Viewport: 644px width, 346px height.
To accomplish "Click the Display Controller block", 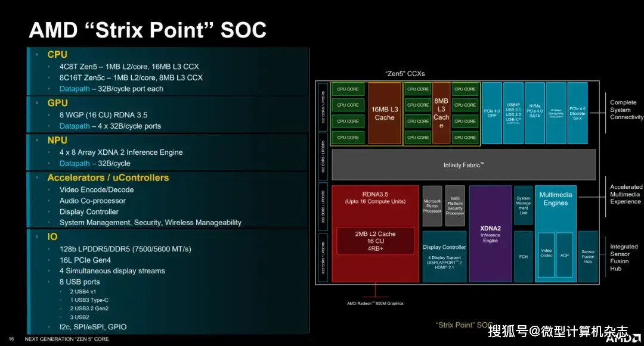I will pyautogui.click(x=444, y=256).
